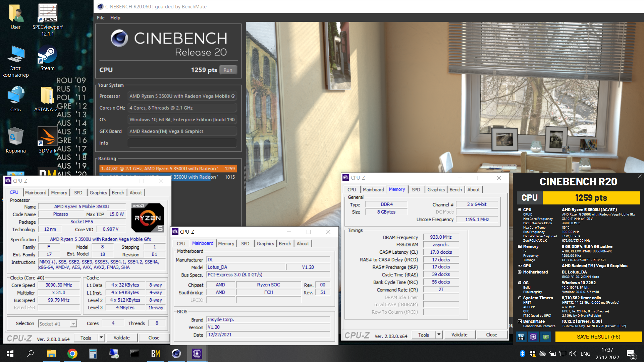
Task: Open Graphics tab in the middle CPU-Z window
Action: (x=265, y=243)
